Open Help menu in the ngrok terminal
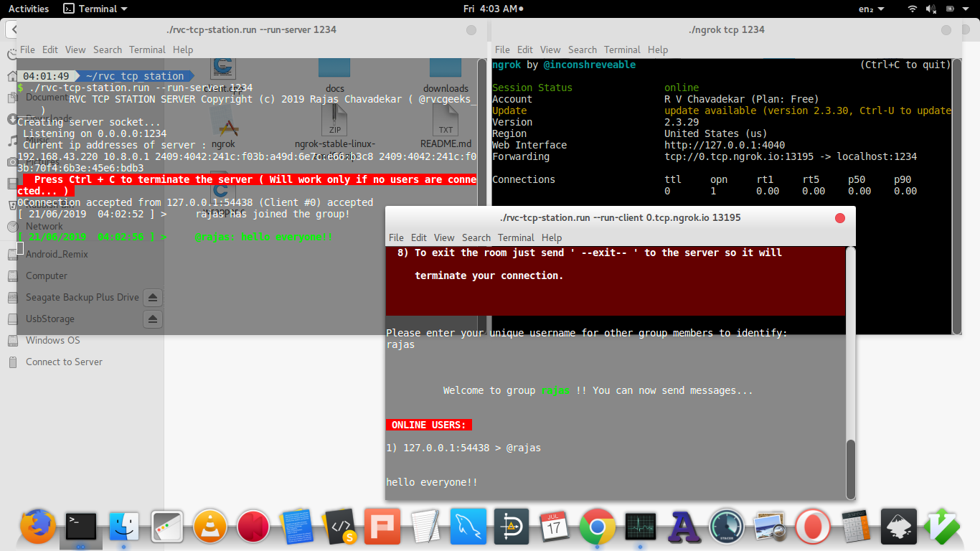980x551 pixels. point(658,50)
